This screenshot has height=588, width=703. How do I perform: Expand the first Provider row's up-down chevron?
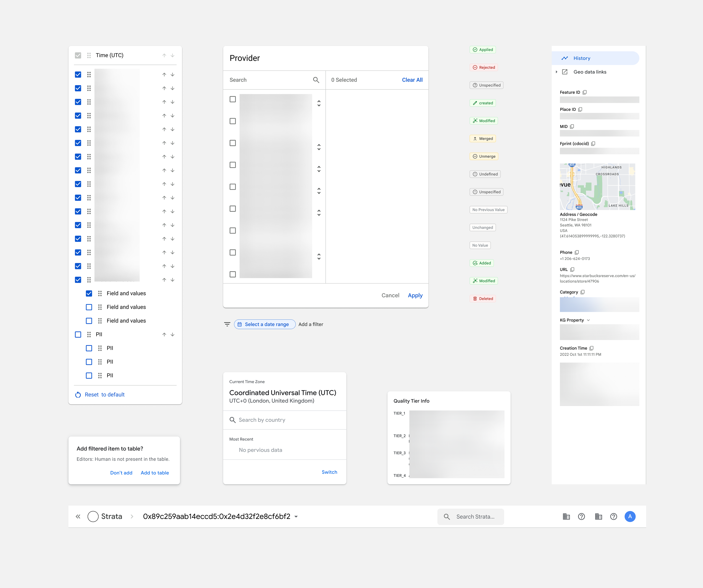(319, 103)
